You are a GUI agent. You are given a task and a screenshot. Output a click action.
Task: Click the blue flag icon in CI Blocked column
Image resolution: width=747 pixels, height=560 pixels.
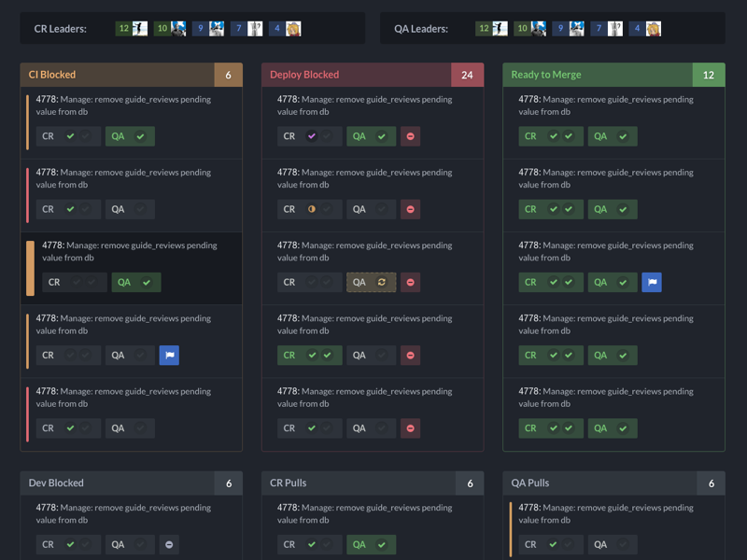click(x=169, y=355)
